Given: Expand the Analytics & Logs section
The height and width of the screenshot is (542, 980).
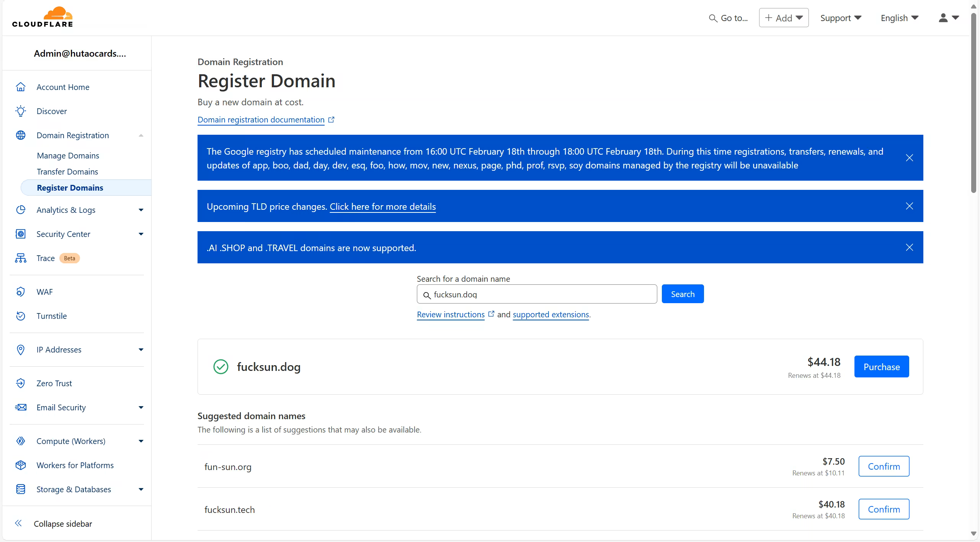Looking at the screenshot, I should 141,210.
